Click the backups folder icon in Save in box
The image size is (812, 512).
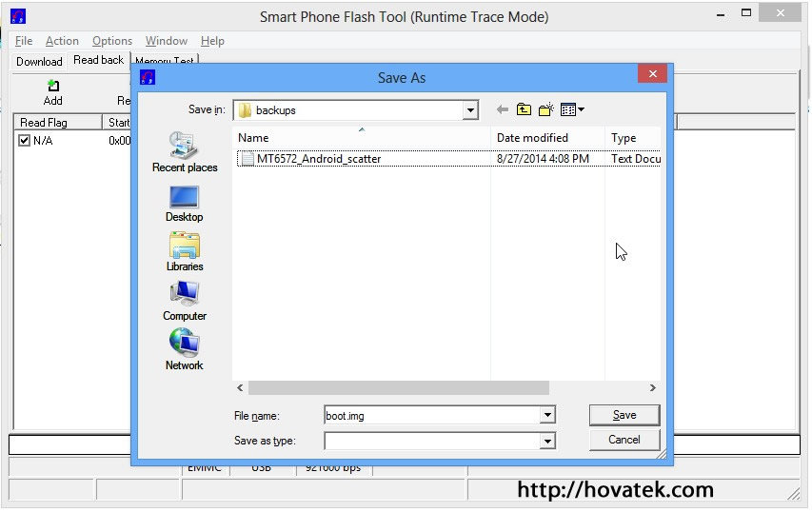[245, 110]
